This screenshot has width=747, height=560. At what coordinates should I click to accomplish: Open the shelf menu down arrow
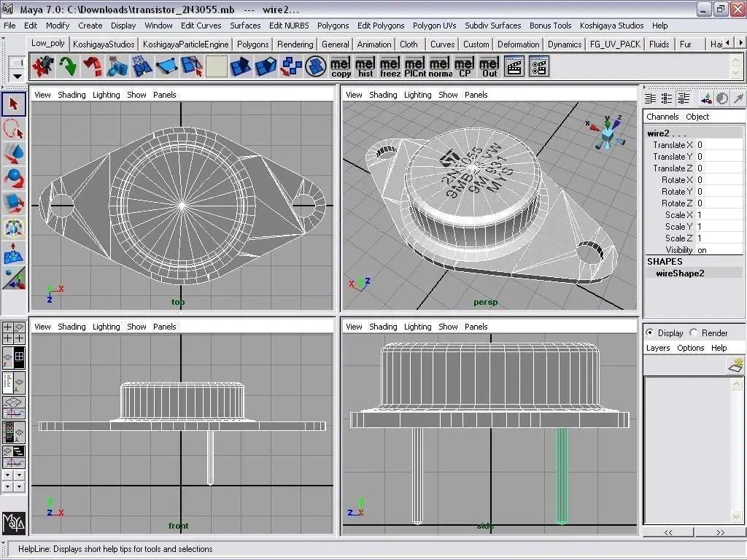[x=18, y=76]
